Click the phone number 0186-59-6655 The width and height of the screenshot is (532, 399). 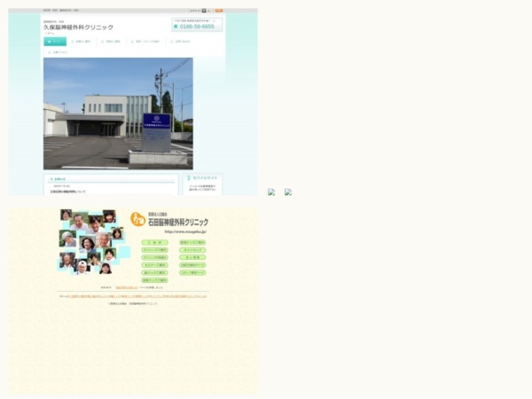[197, 27]
